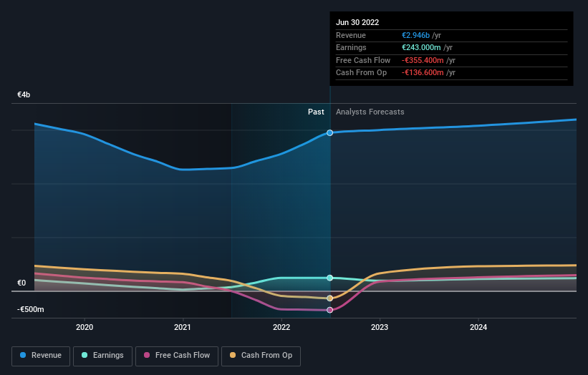Click the €0 y-axis label
This screenshot has height=375, width=588.
click(21, 283)
